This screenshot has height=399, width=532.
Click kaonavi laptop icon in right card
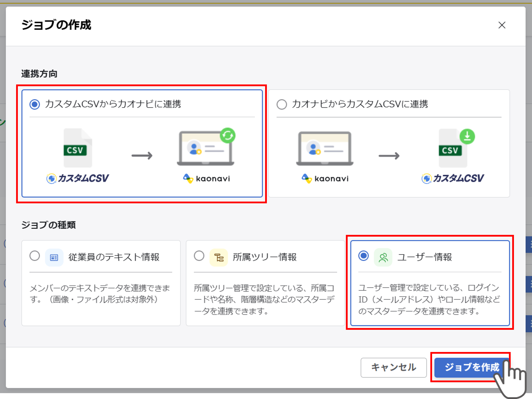click(325, 148)
